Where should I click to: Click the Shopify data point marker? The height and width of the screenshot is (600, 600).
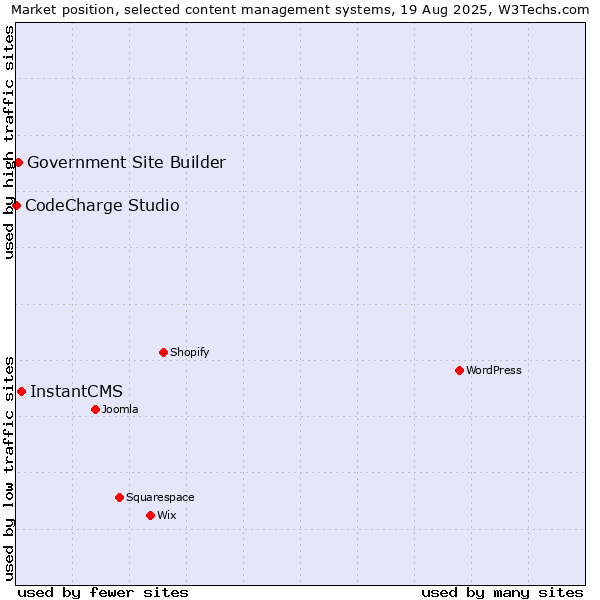click(163, 352)
